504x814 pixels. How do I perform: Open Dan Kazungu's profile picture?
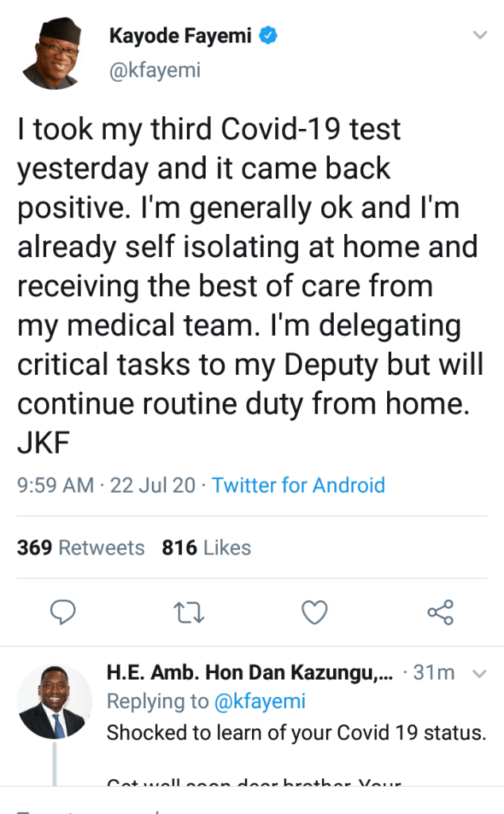click(x=54, y=700)
